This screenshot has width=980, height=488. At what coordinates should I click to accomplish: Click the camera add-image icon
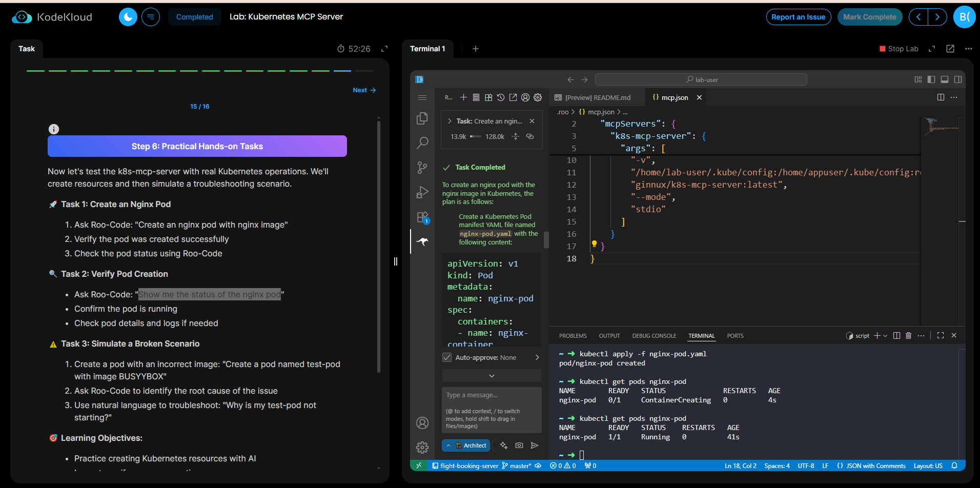[x=519, y=445]
